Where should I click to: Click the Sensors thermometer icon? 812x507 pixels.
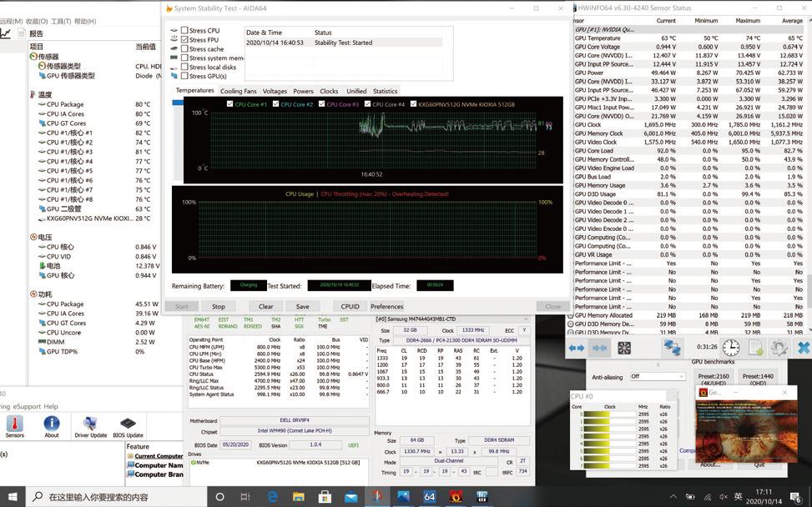click(x=15, y=424)
